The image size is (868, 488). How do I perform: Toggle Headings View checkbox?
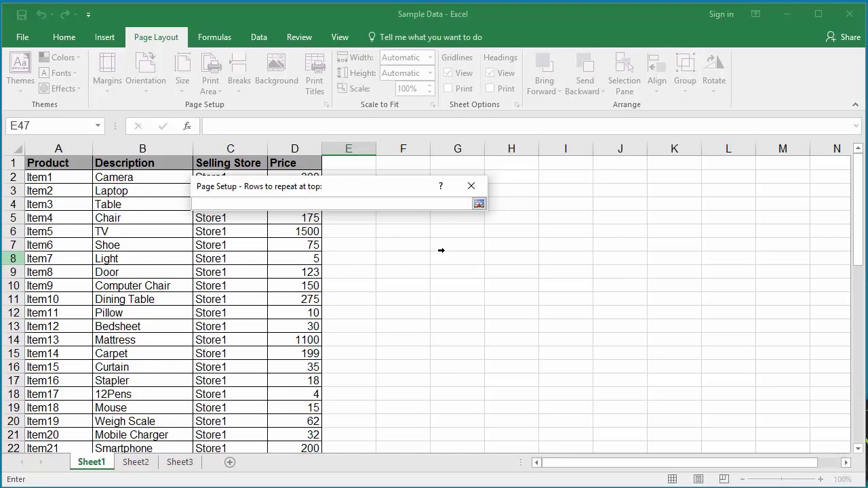coord(490,73)
